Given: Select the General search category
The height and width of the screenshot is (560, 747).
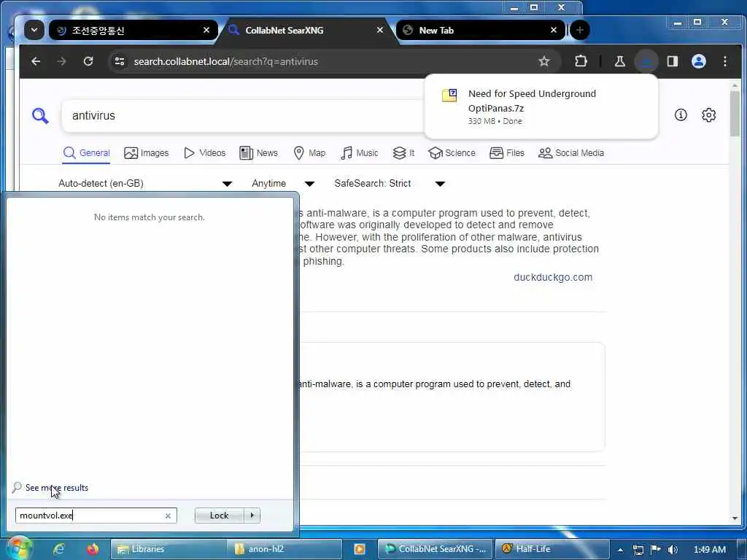Looking at the screenshot, I should click(x=86, y=153).
